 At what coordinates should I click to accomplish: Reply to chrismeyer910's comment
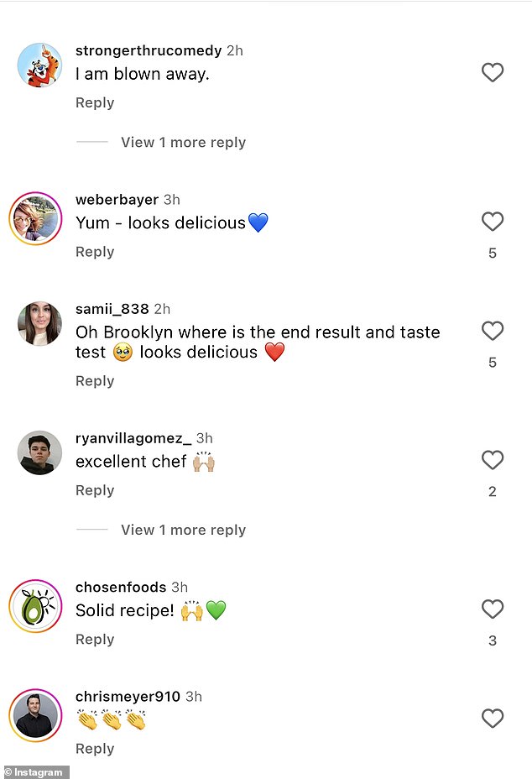[95, 749]
